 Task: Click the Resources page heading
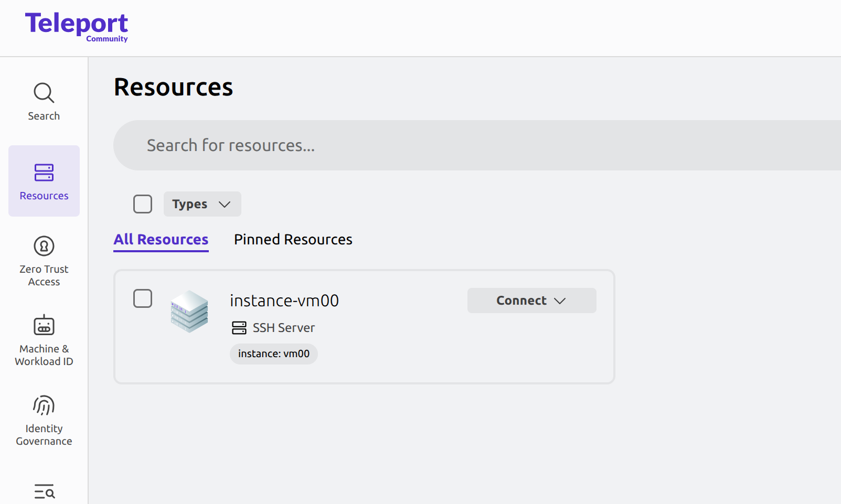(173, 87)
